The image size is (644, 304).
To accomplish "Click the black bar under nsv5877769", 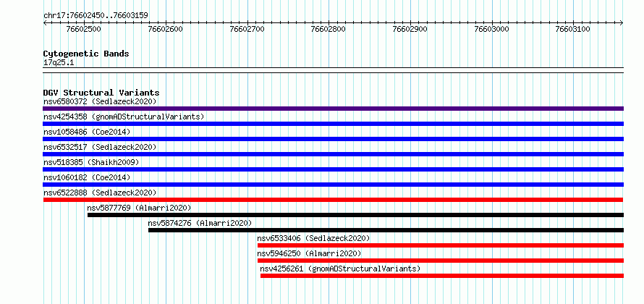I will pos(356,215).
